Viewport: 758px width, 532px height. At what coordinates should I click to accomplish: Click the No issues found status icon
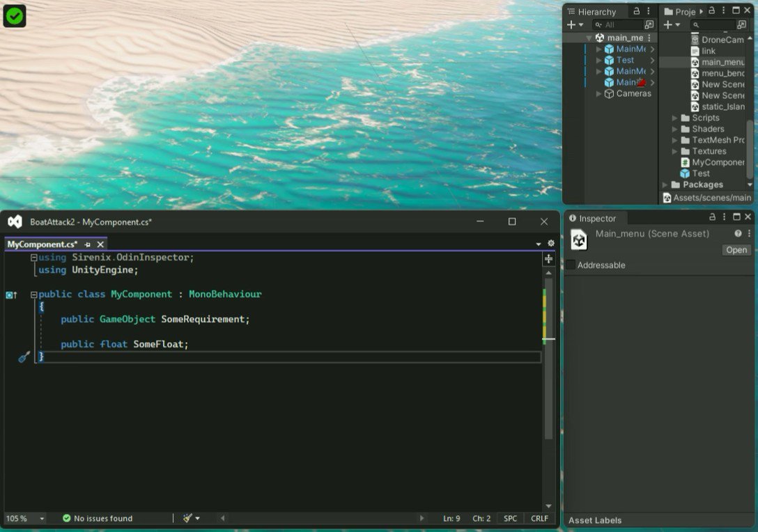tap(67, 518)
